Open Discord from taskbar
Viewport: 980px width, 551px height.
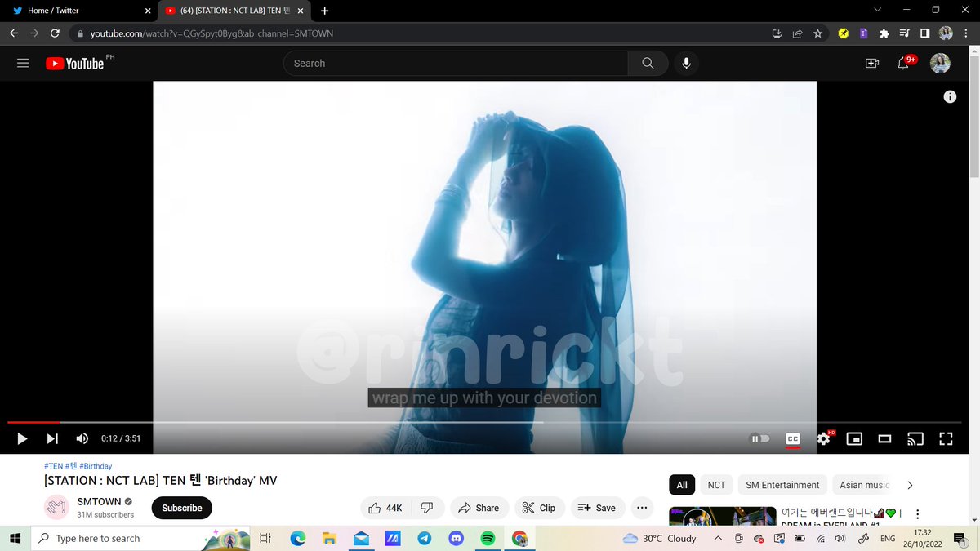(456, 538)
